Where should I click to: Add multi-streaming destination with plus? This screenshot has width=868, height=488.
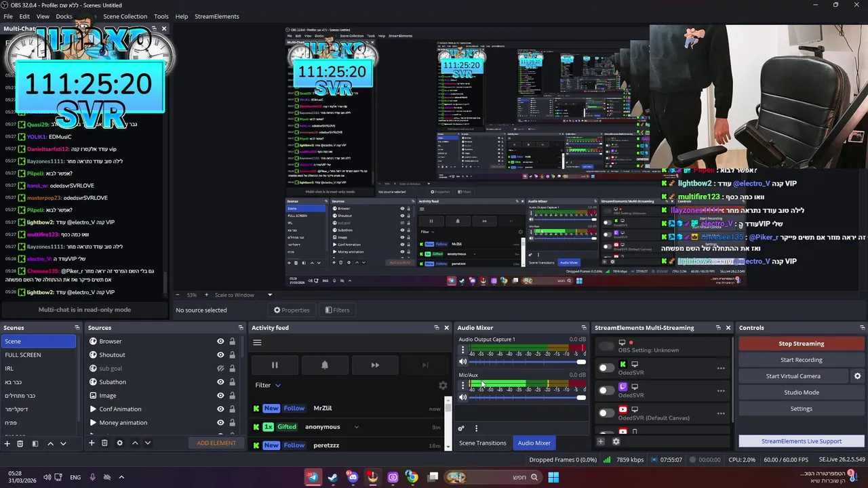pos(601,442)
